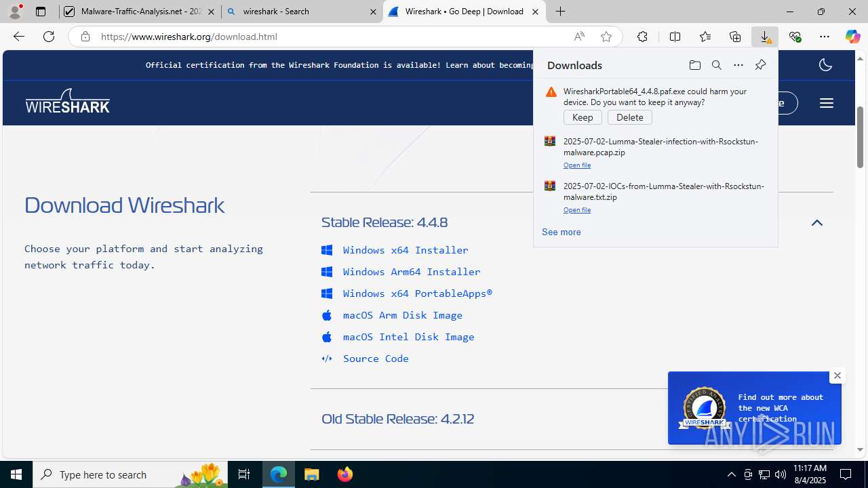
Task: Delete the WiresharkPortable64 download
Action: click(x=630, y=117)
